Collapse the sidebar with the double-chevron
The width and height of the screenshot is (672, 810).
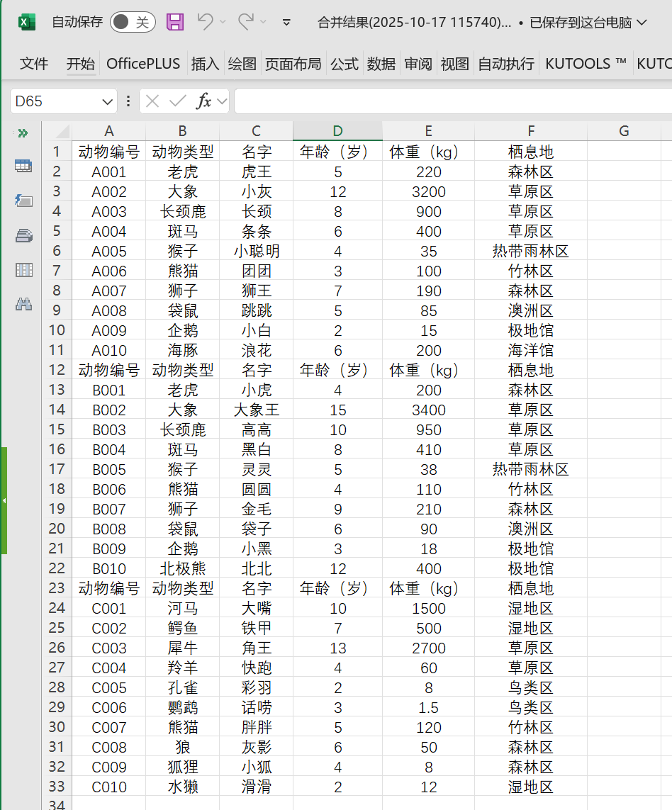pos(23,133)
